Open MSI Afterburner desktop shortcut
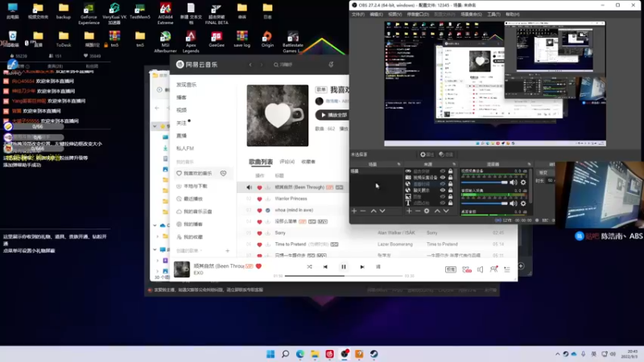644x362 pixels. click(165, 42)
